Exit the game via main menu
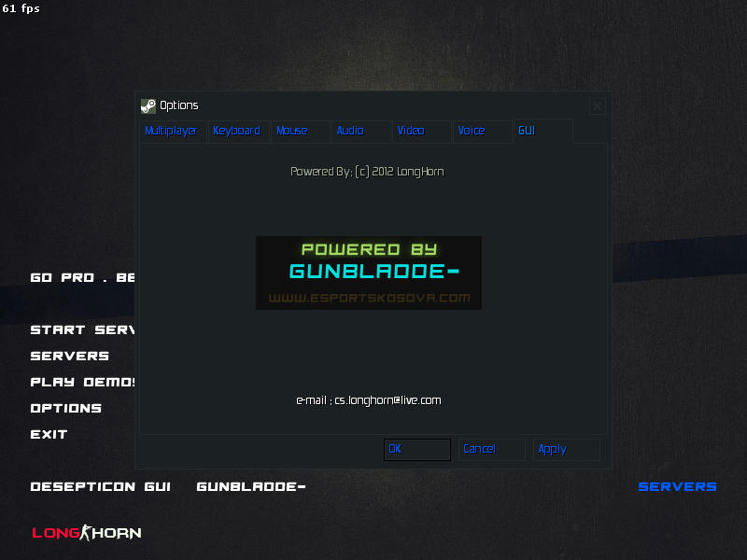This screenshot has height=560, width=747. click(x=49, y=435)
